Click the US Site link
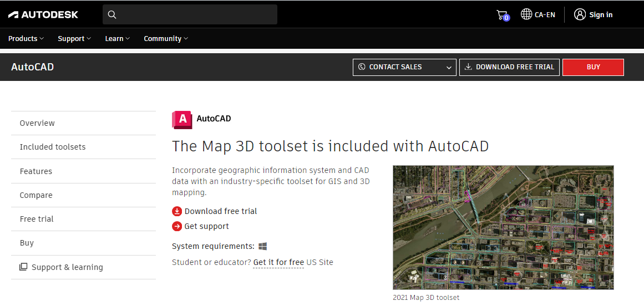Viewport: 644px width, 306px height. click(x=320, y=262)
